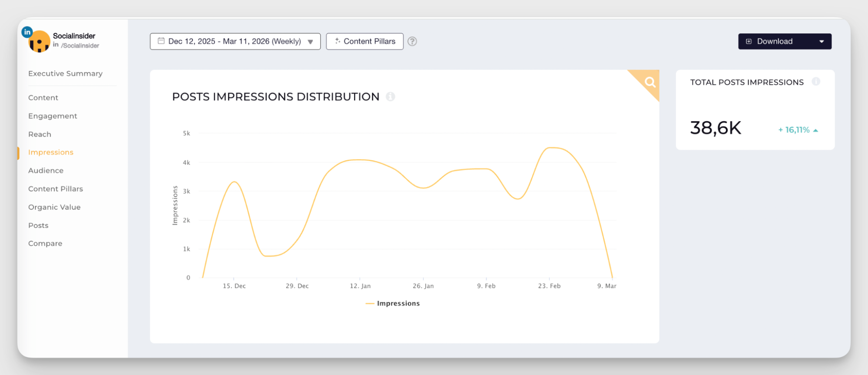
Task: Click the '12. Jan' axis label
Action: [x=360, y=286]
